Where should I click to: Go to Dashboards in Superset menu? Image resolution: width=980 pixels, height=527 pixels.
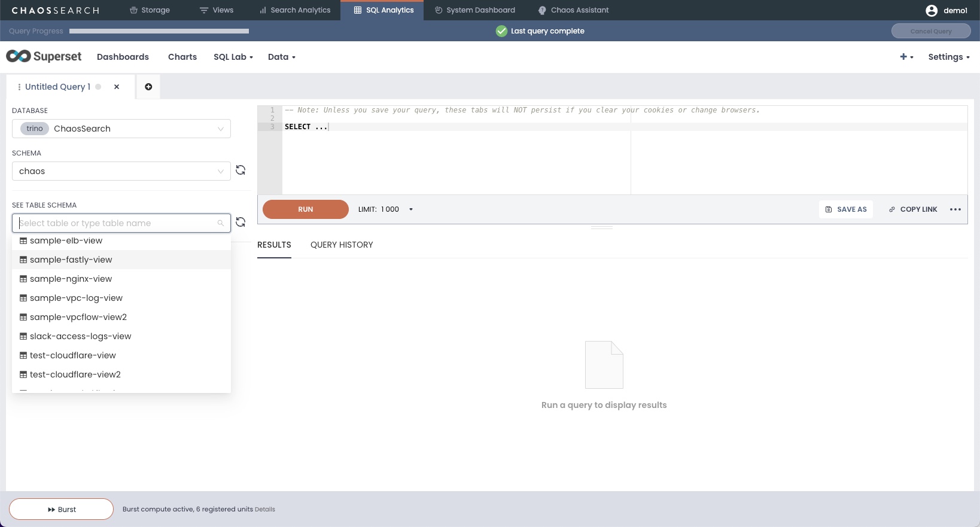pos(123,57)
